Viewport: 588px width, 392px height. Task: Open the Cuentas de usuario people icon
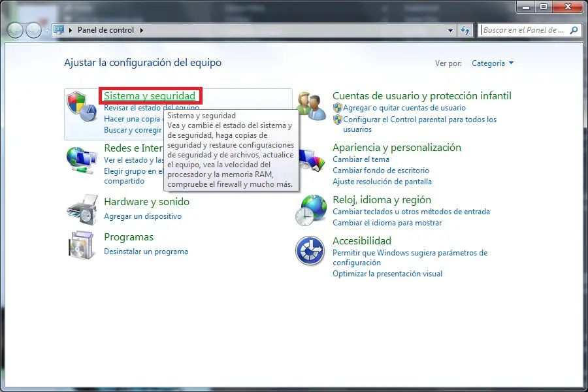pos(311,106)
